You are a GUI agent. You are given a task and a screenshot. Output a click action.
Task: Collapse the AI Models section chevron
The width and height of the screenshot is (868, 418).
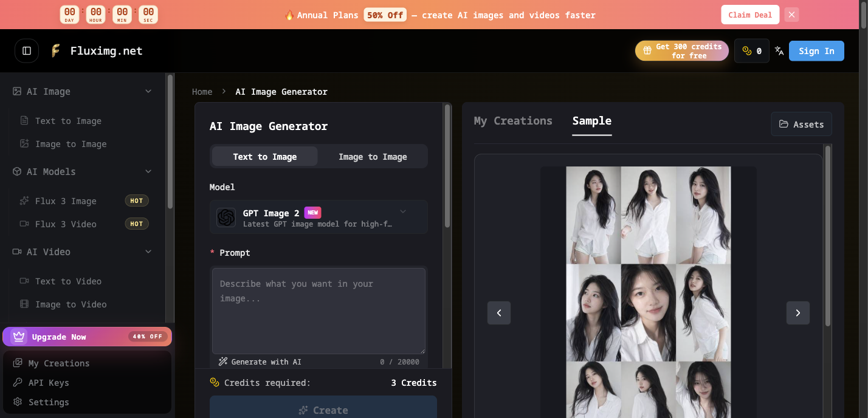tap(148, 171)
